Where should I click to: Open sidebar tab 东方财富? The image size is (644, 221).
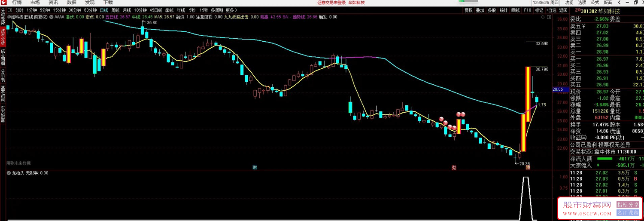[3, 114]
